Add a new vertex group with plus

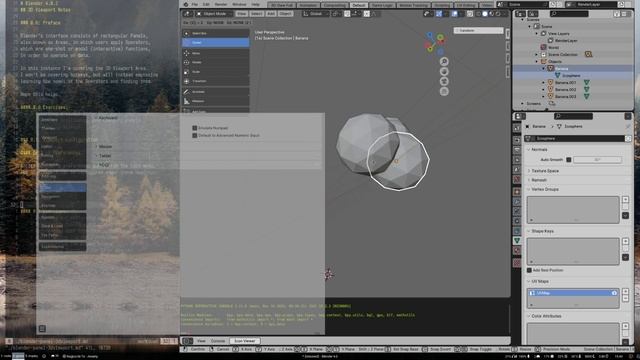(625, 200)
